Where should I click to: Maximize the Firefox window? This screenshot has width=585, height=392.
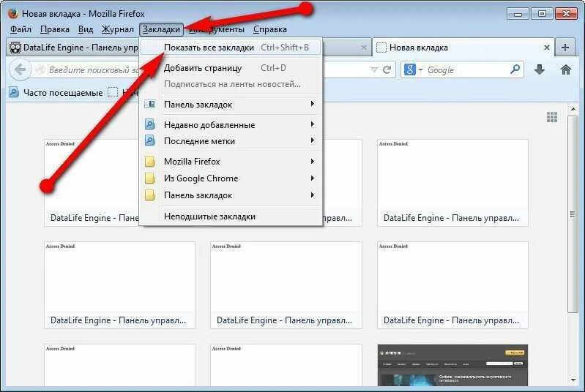[x=542, y=13]
